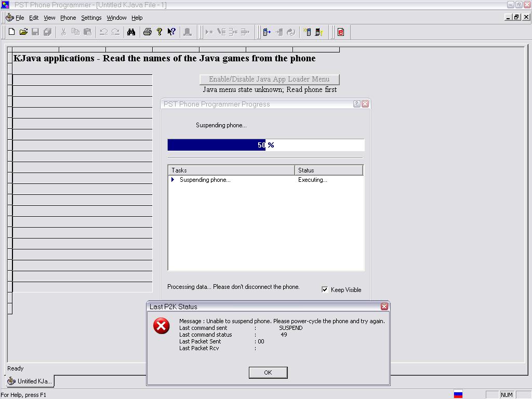Viewport: 532px width, 399px height.
Task: Close the PST Phone Programmer Progress window
Action: 365,104
